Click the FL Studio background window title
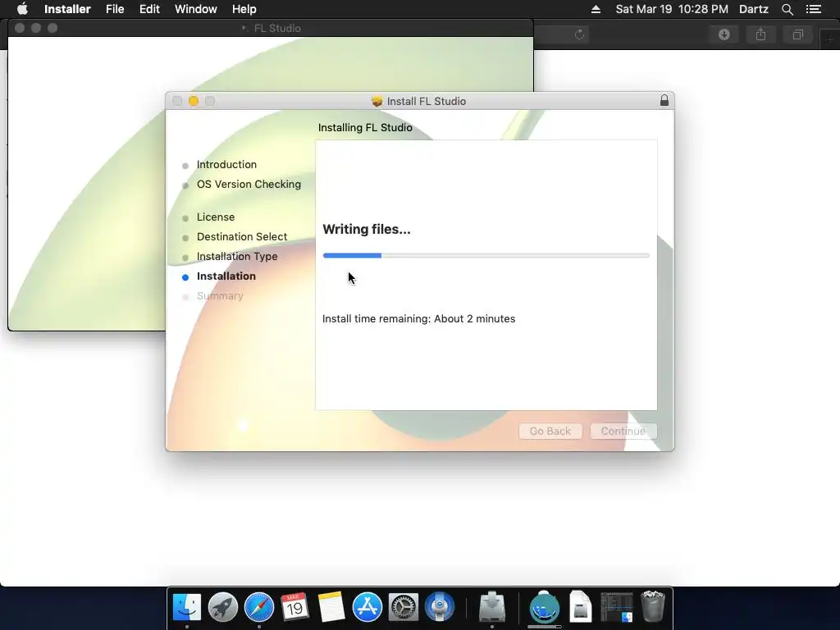The height and width of the screenshot is (630, 840). click(x=277, y=29)
